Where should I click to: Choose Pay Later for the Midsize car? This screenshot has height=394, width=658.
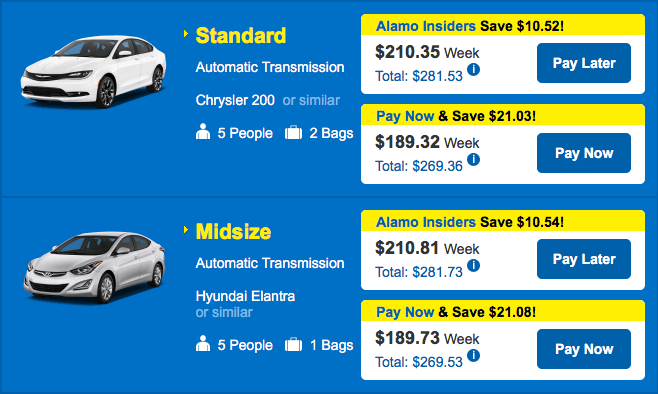[x=584, y=259]
